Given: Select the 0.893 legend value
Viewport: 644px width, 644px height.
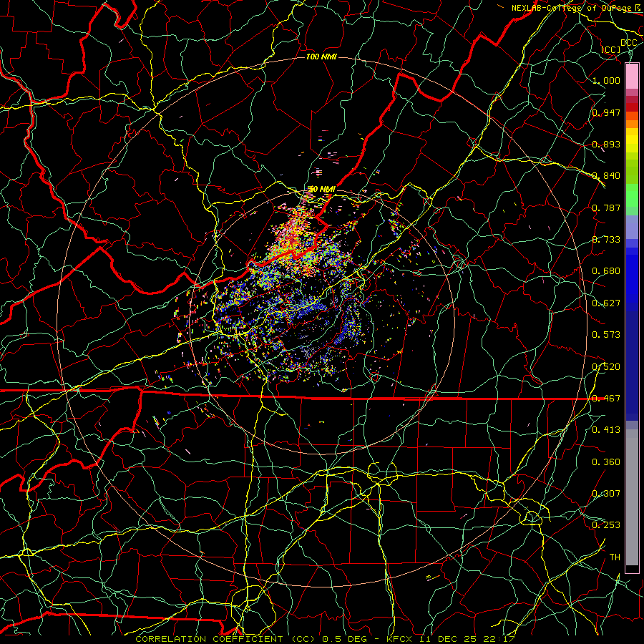Looking at the screenshot, I should [606, 144].
